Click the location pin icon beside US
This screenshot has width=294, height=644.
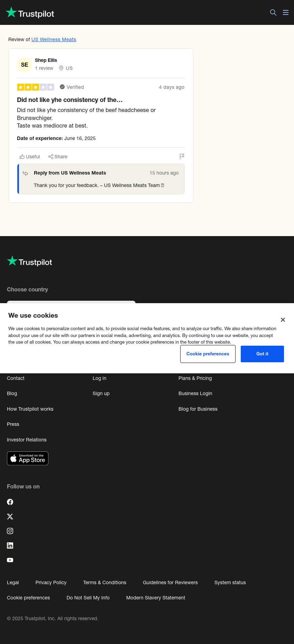(61, 68)
